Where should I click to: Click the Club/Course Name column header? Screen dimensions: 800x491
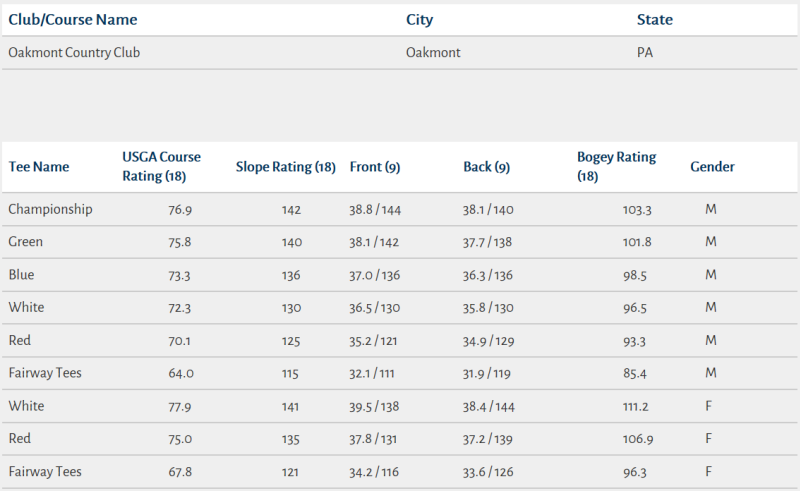[72, 19]
